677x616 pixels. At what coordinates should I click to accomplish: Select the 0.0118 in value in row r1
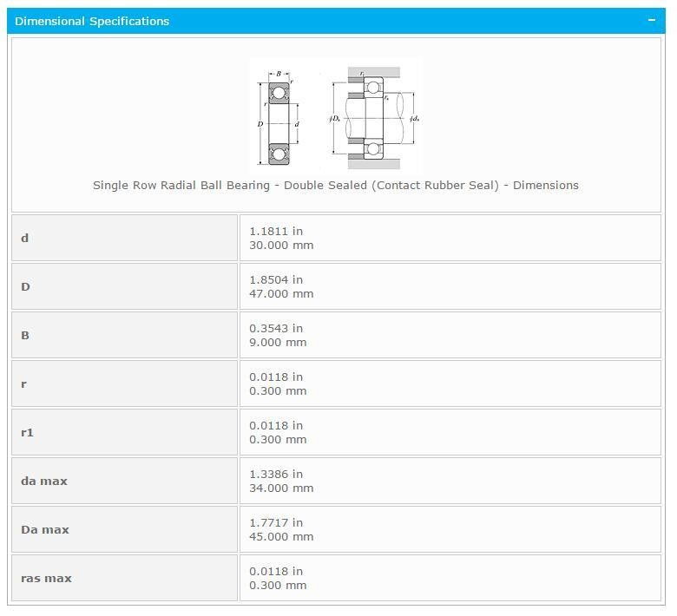pos(276,426)
